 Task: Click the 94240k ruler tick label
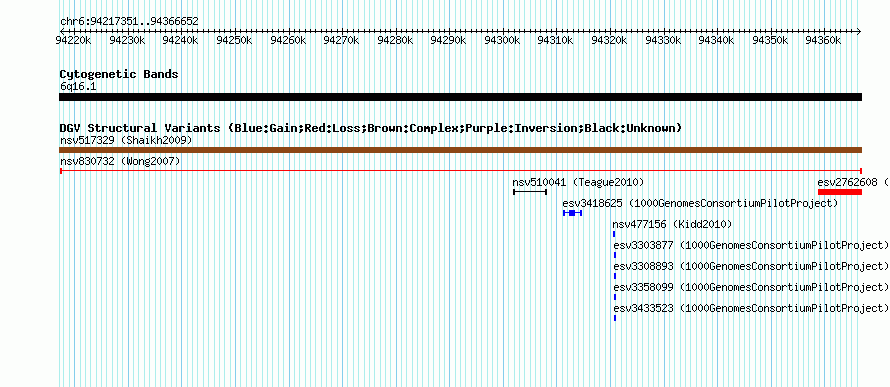180,40
